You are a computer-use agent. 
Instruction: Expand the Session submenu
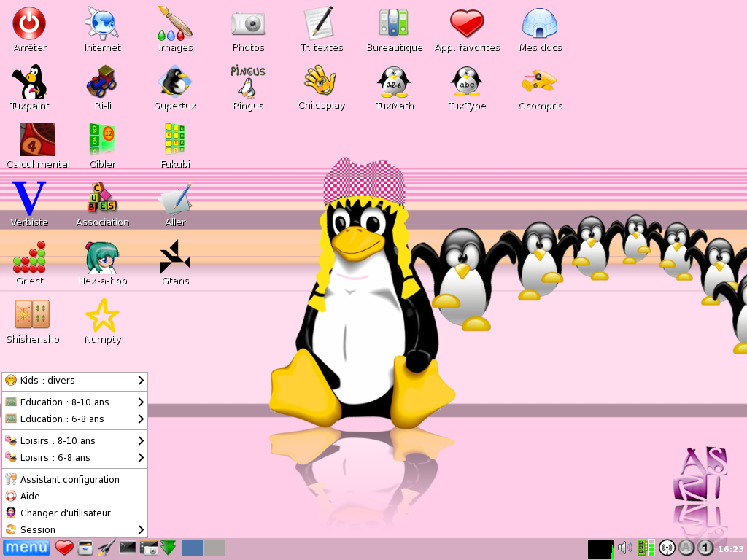(x=75, y=530)
